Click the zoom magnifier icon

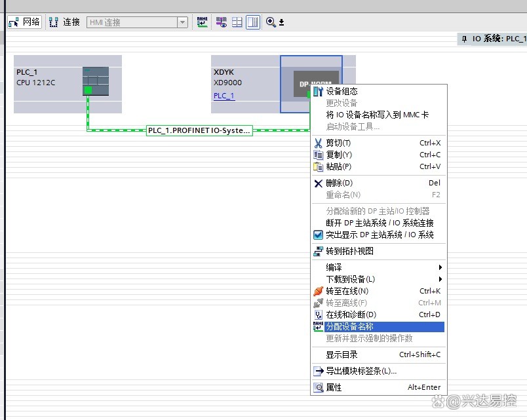click(271, 22)
